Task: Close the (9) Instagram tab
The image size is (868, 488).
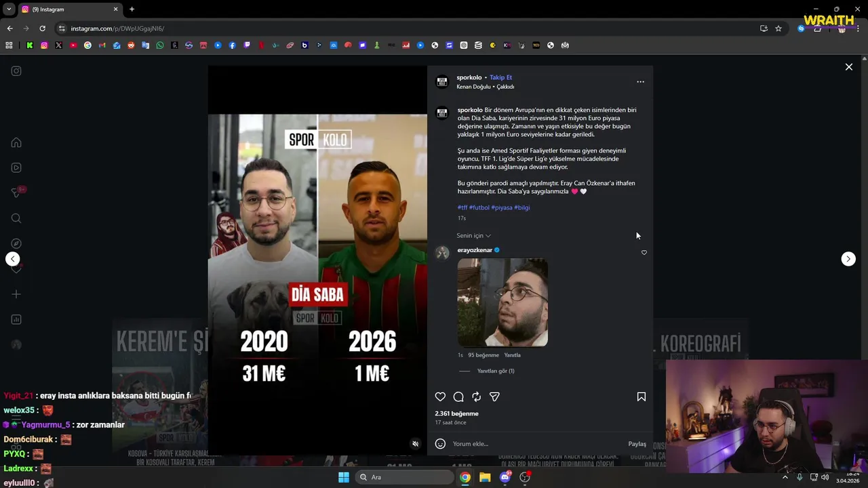Action: click(x=115, y=9)
